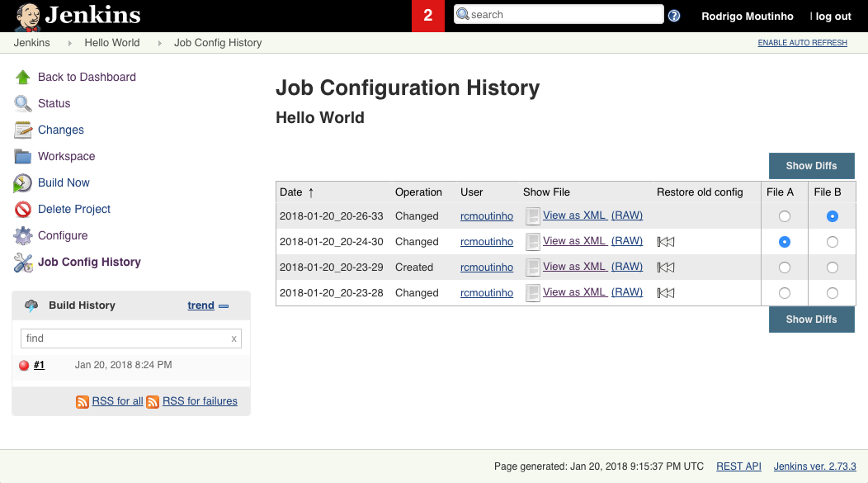
Task: Open Job Config History in the sidebar
Action: (x=89, y=262)
